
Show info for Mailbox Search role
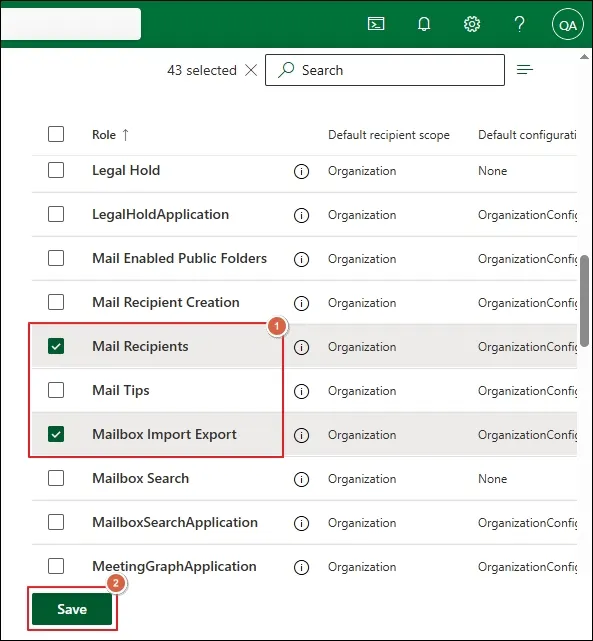click(301, 479)
